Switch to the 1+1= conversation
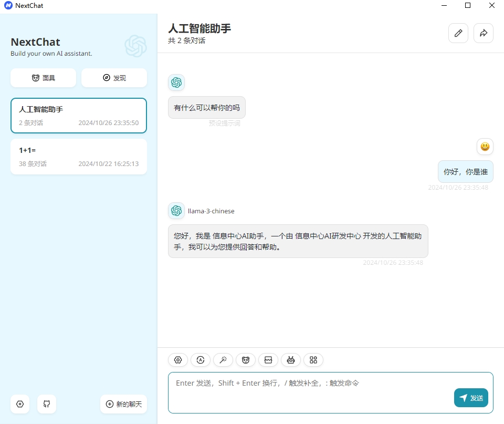This screenshot has width=504, height=424. click(79, 157)
